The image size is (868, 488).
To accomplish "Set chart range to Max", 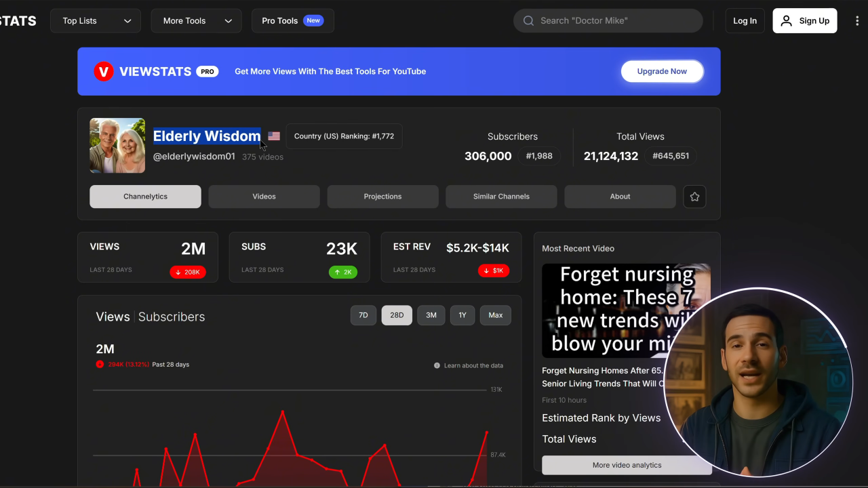I will (x=496, y=315).
